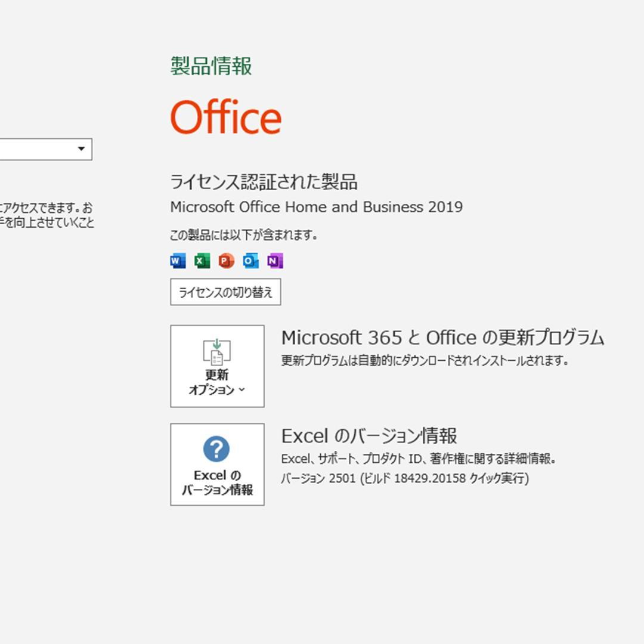This screenshot has width=644, height=644.
Task: Click the Outlook app icon
Action: click(251, 261)
